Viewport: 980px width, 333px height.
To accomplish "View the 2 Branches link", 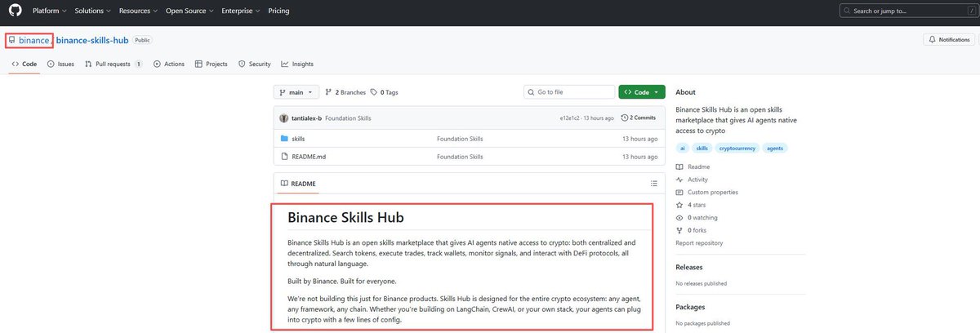I will click(x=344, y=92).
